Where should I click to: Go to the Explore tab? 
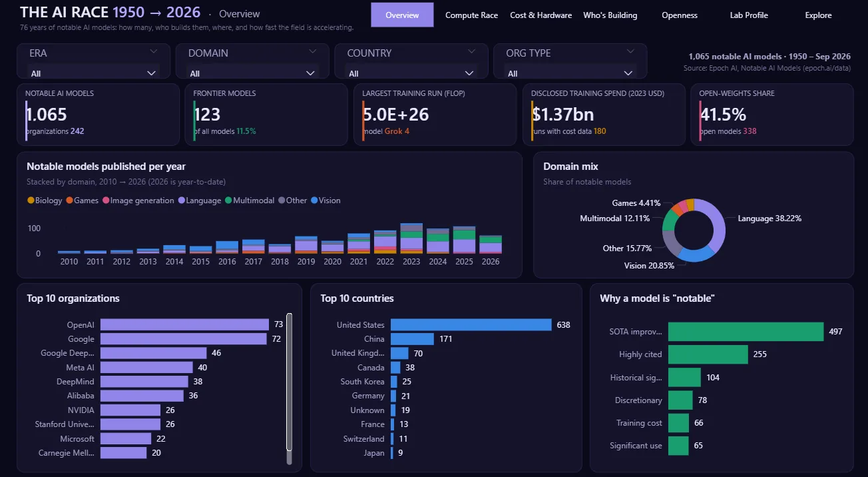point(818,15)
